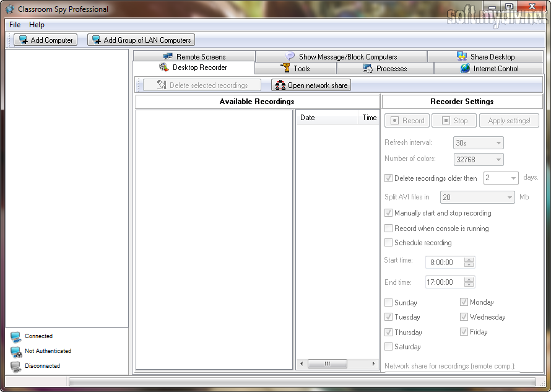Click the Remote Screens tab icon
Viewport: 551px width, 392px height.
pos(168,56)
